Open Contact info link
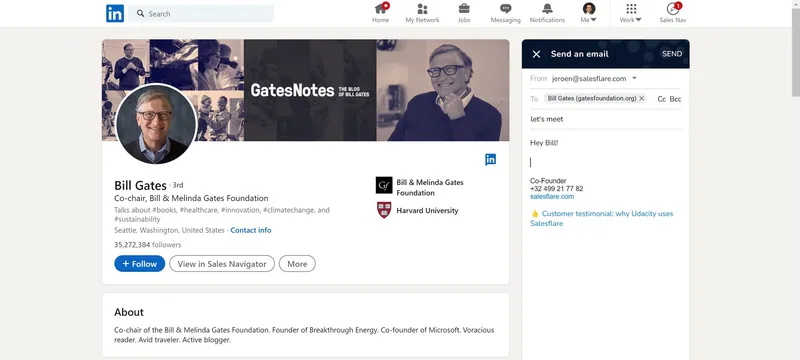 tap(251, 230)
